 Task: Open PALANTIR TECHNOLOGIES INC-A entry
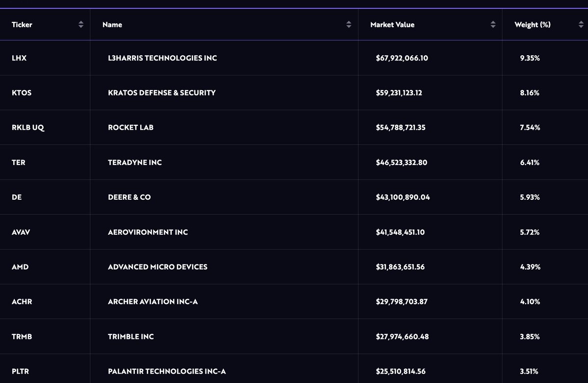(x=167, y=371)
